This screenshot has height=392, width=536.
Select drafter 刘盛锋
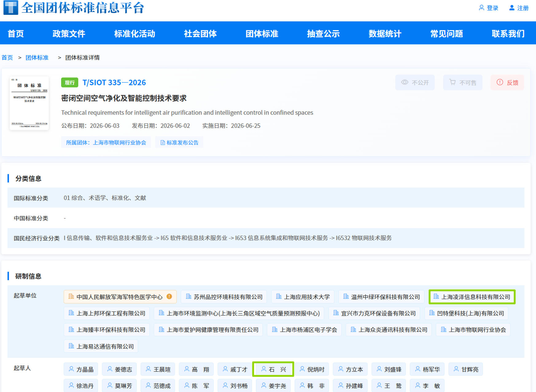coord(389,369)
